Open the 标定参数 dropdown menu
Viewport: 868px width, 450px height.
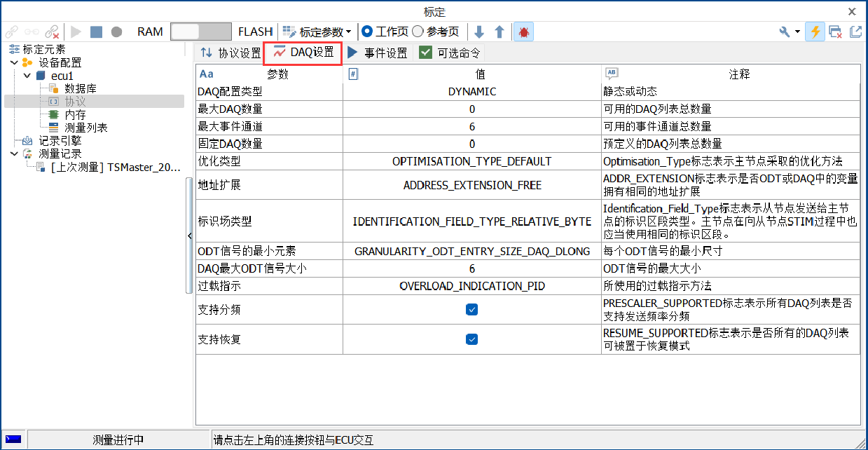click(x=317, y=32)
